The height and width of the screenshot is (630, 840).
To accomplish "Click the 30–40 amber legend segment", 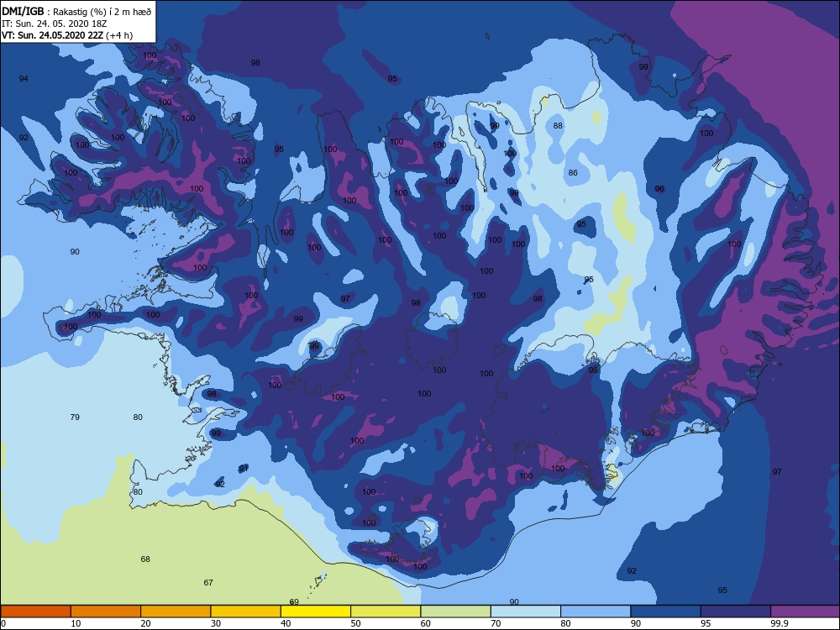I will tap(245, 612).
